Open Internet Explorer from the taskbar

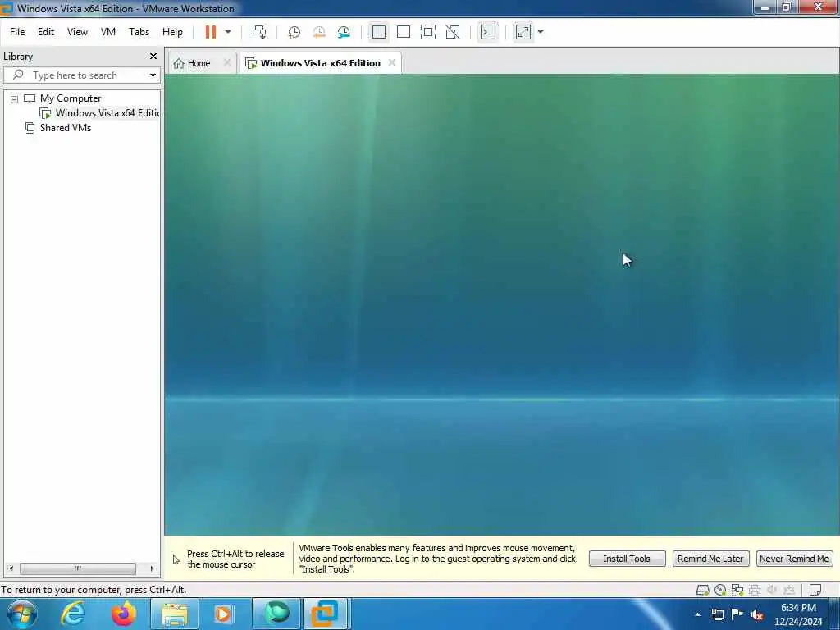click(x=73, y=614)
